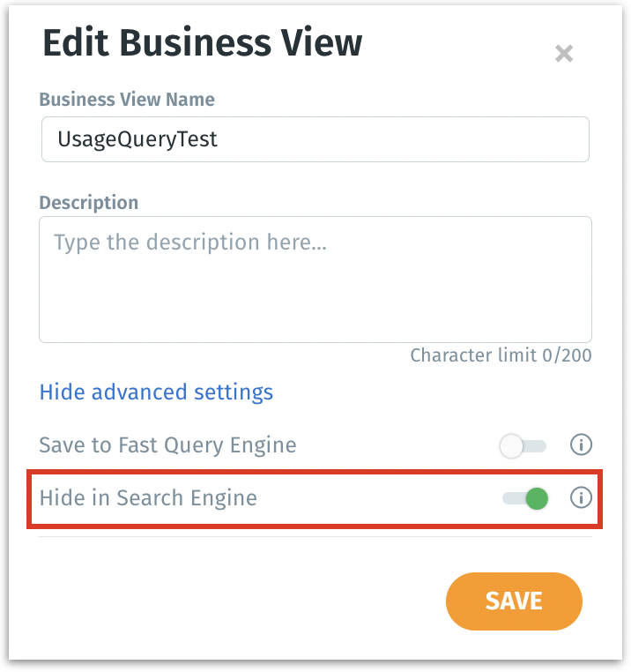Click the Type the description here placeholder
The height and width of the screenshot is (672, 631).
coord(190,242)
